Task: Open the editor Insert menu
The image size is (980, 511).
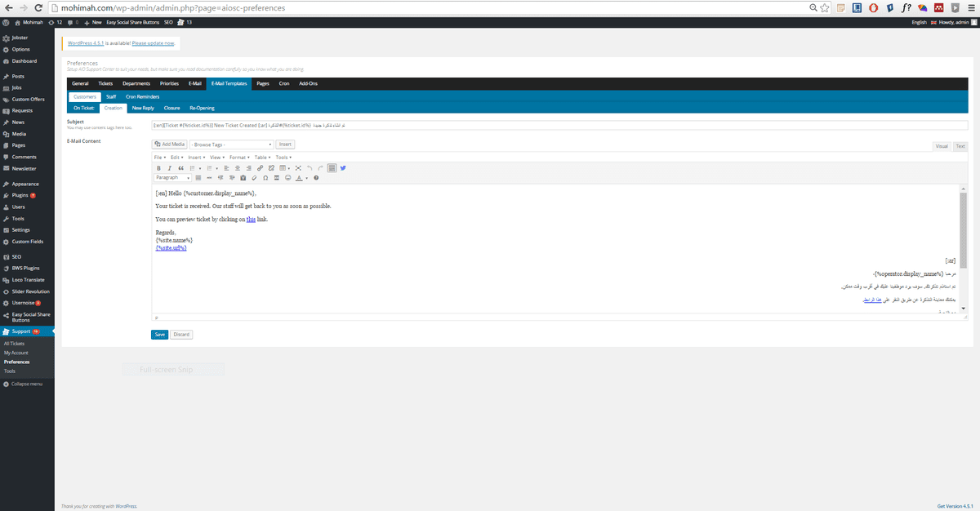Action: pos(196,157)
